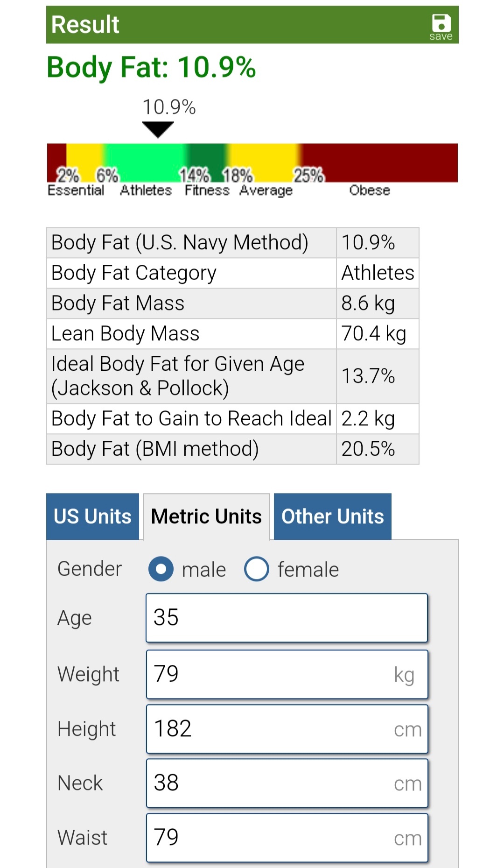
Task: Click the save result icon
Action: (441, 27)
